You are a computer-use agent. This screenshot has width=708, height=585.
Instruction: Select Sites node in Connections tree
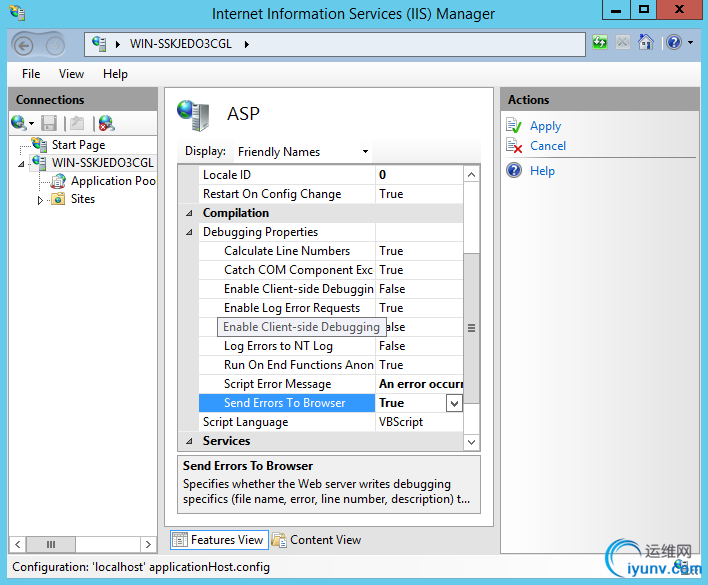tap(83, 199)
